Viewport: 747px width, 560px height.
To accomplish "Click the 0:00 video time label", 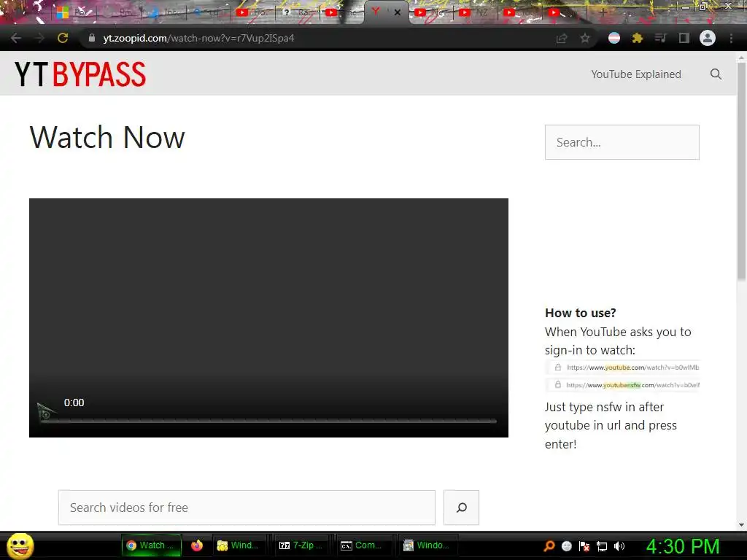I will click(x=74, y=402).
